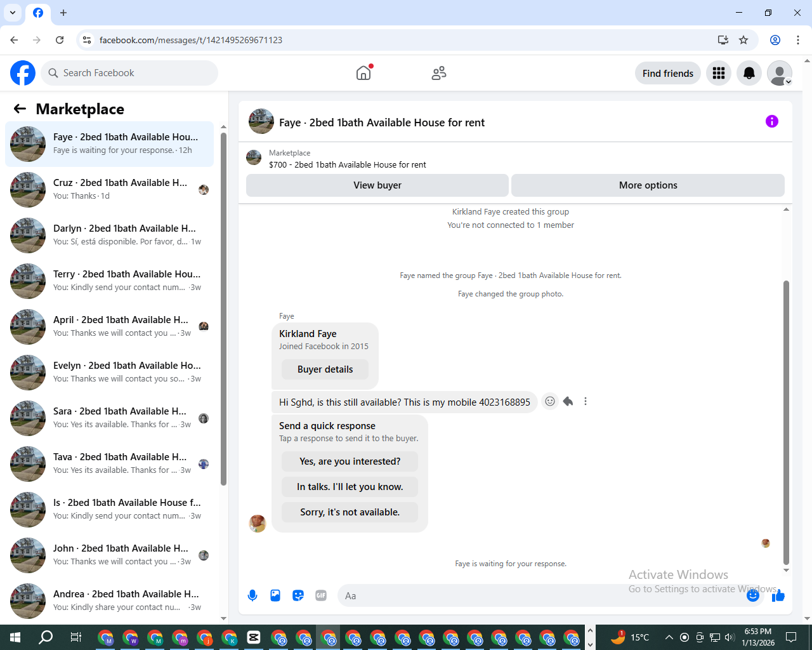The width and height of the screenshot is (812, 650).
Task: Send 'Sorry, it's not available.' response
Action: (x=350, y=512)
